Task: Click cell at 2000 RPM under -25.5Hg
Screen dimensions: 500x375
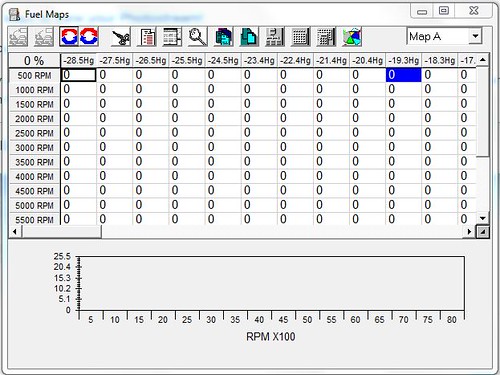Action: 187,118
